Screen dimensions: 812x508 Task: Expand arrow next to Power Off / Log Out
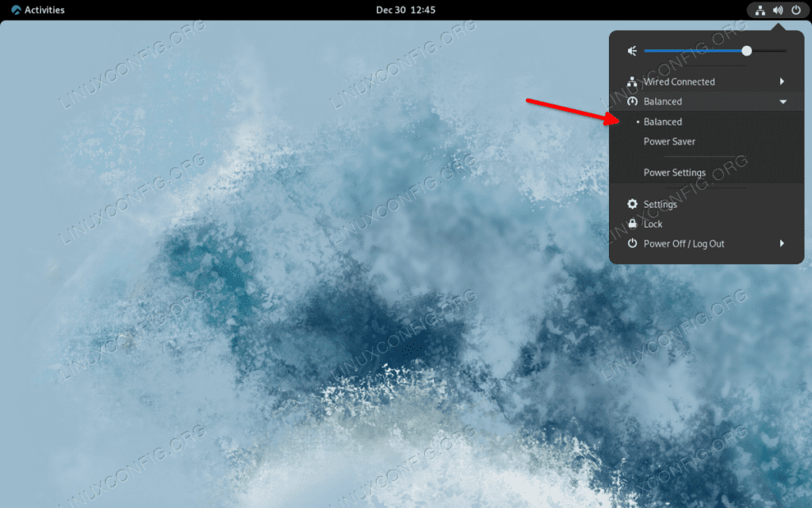782,243
